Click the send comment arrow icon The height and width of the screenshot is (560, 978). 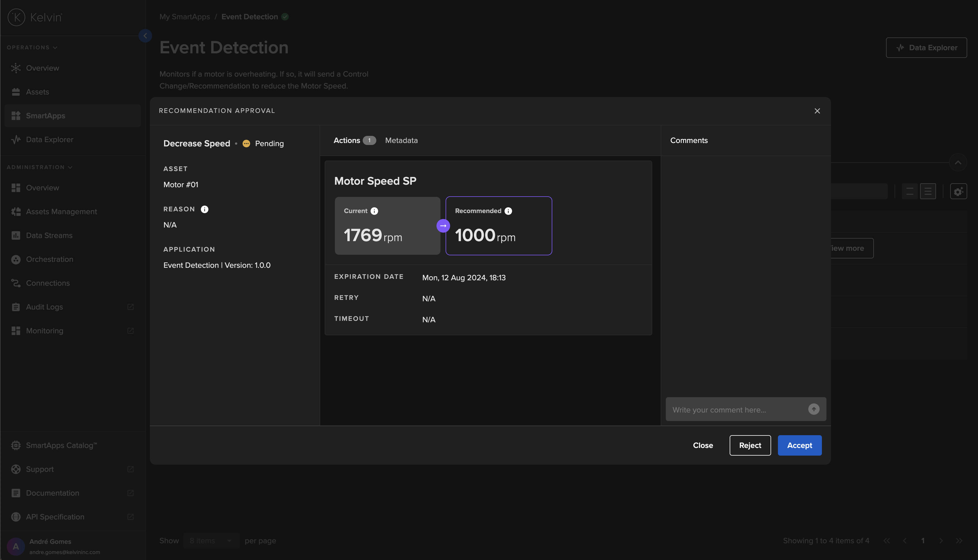(x=813, y=409)
